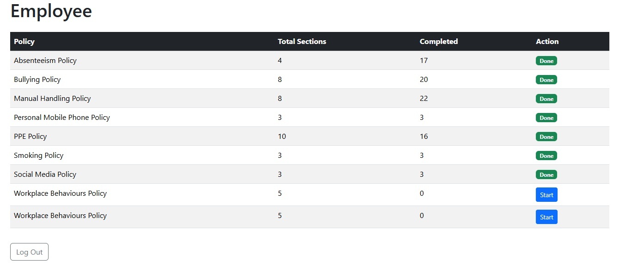The image size is (644, 268).
Task: Click the Log Out button
Action: pyautogui.click(x=29, y=252)
